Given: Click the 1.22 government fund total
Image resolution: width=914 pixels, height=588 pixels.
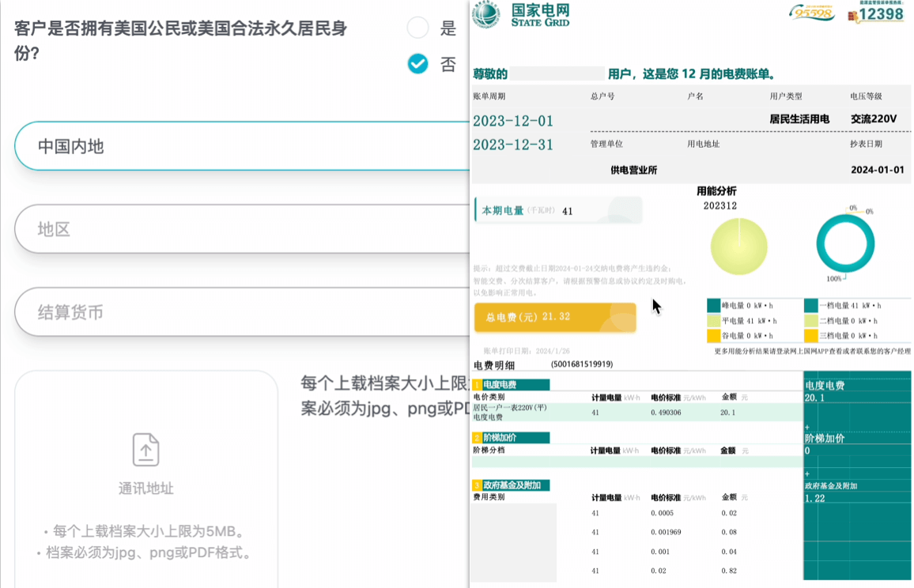Looking at the screenshot, I should [815, 498].
